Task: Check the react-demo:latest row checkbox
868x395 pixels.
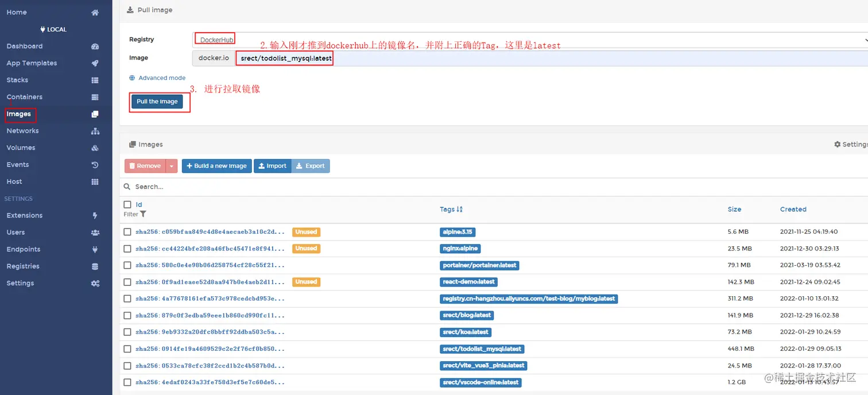Action: [127, 282]
